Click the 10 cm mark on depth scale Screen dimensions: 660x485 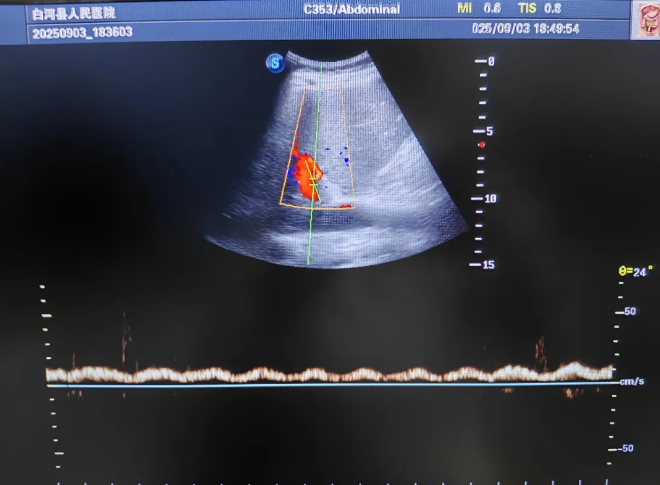(489, 198)
